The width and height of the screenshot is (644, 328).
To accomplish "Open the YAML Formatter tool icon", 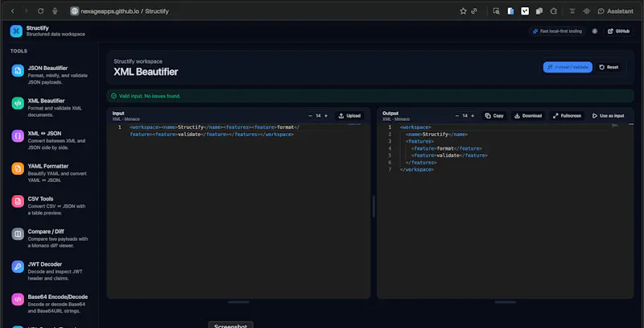I will tap(18, 168).
